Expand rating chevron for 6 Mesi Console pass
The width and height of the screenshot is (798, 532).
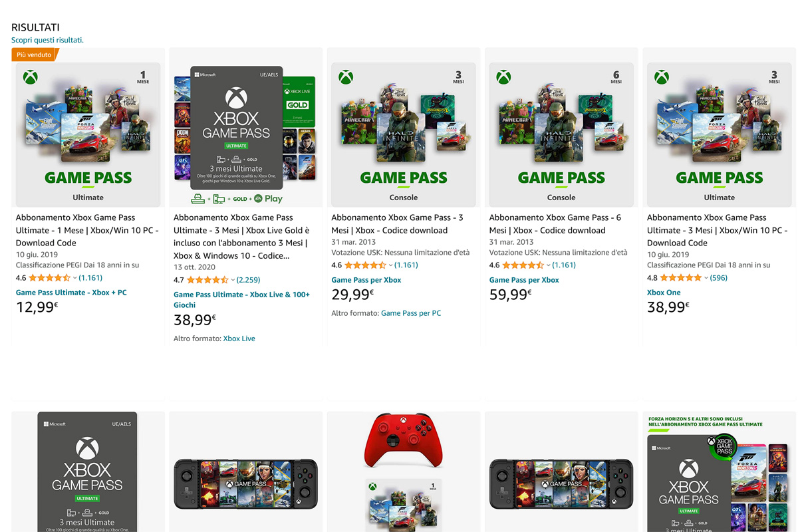[549, 265]
